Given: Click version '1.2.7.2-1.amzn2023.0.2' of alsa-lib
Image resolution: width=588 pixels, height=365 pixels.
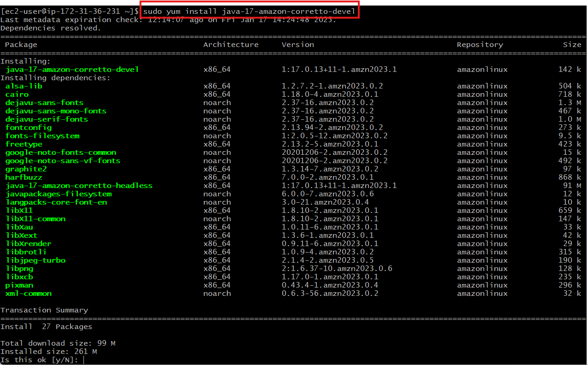Looking at the screenshot, I should pyautogui.click(x=333, y=86).
